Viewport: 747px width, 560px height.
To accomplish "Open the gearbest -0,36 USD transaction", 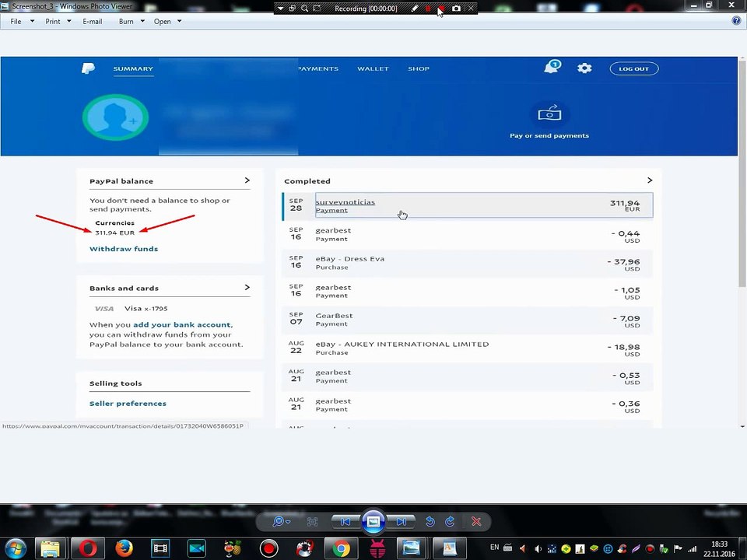I will pos(468,404).
